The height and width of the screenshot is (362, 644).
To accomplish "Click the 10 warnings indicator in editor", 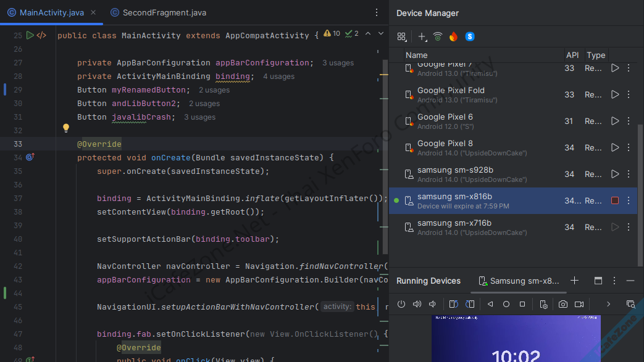I will click(332, 33).
